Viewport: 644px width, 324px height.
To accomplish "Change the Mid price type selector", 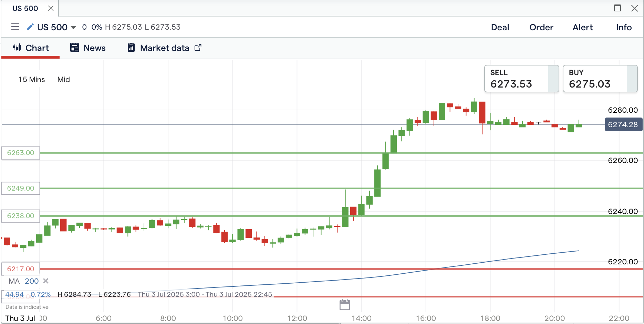I will pyautogui.click(x=64, y=80).
